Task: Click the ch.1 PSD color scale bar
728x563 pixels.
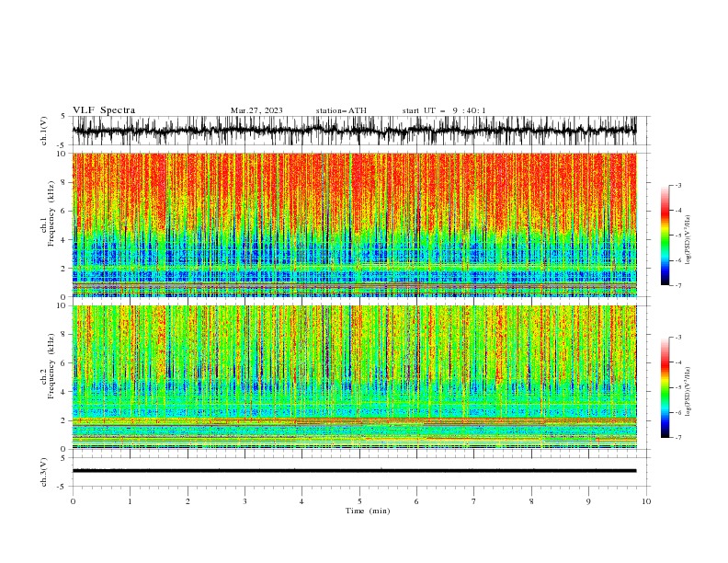Action: tap(665, 236)
